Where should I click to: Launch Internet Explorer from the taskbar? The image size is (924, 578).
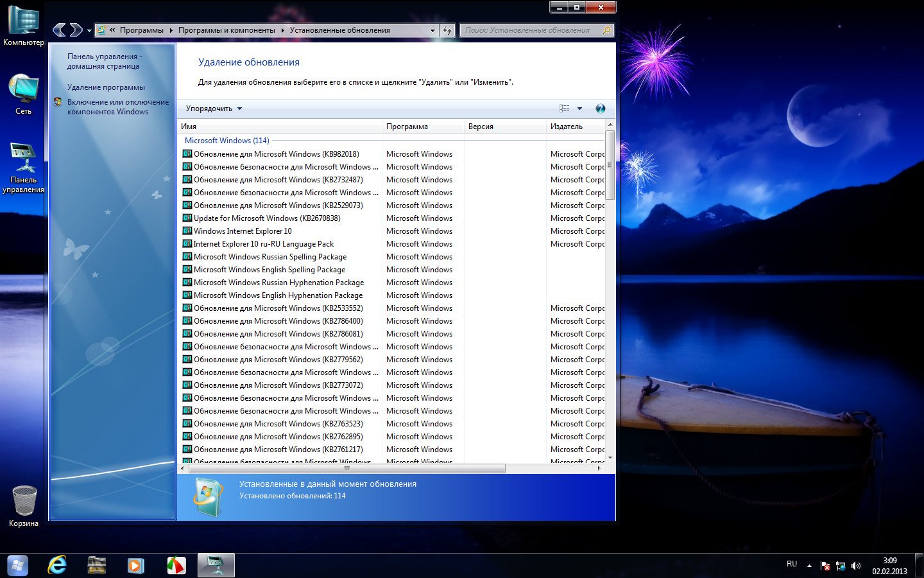[x=57, y=566]
